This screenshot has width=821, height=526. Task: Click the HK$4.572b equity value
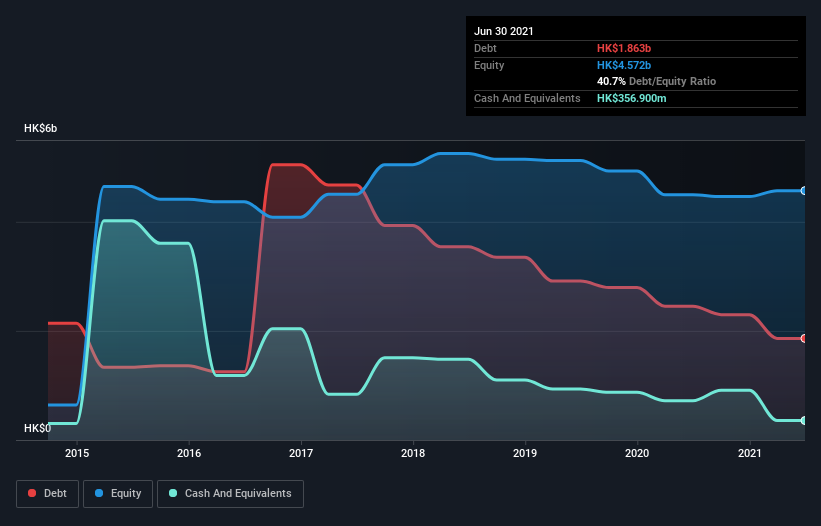point(624,65)
